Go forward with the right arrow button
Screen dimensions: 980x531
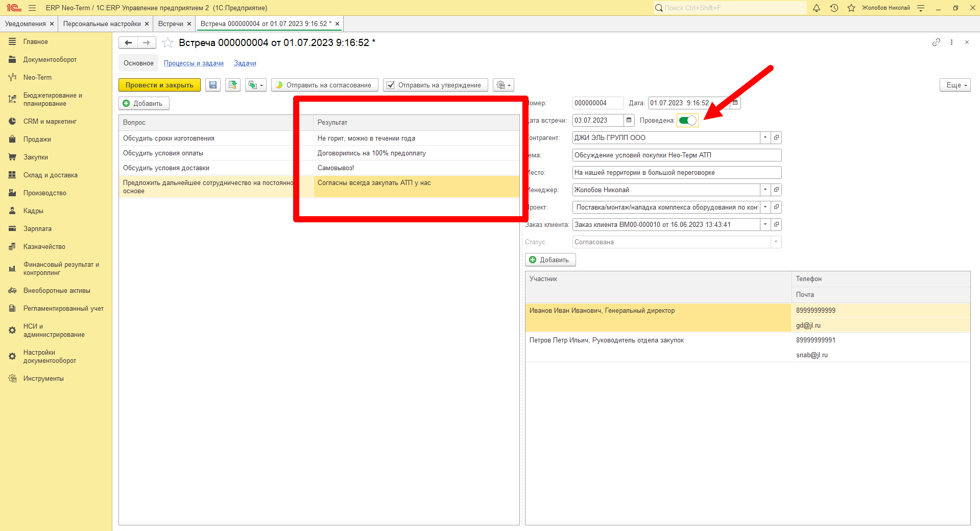point(147,43)
